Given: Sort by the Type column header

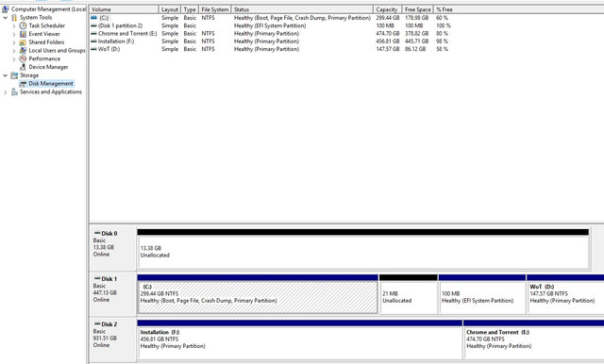Looking at the screenshot, I should [x=190, y=9].
